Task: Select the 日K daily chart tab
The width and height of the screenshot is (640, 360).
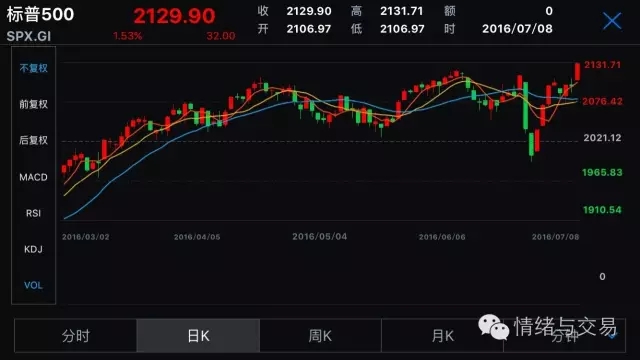Action: coord(198,336)
